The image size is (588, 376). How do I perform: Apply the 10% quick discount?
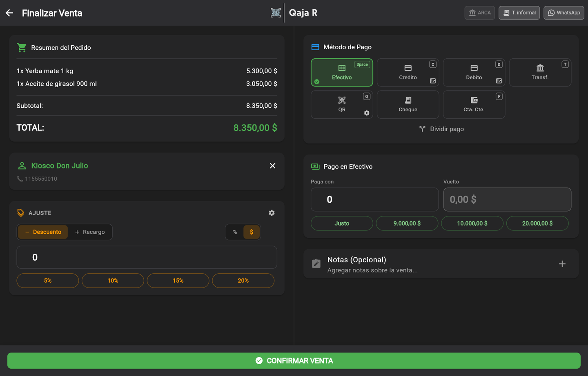tap(113, 281)
